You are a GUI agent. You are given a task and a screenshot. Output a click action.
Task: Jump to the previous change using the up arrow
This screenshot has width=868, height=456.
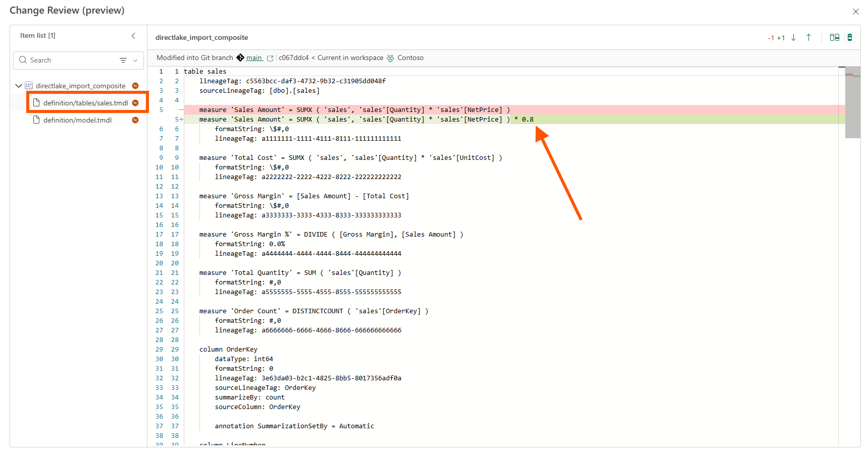coord(808,37)
